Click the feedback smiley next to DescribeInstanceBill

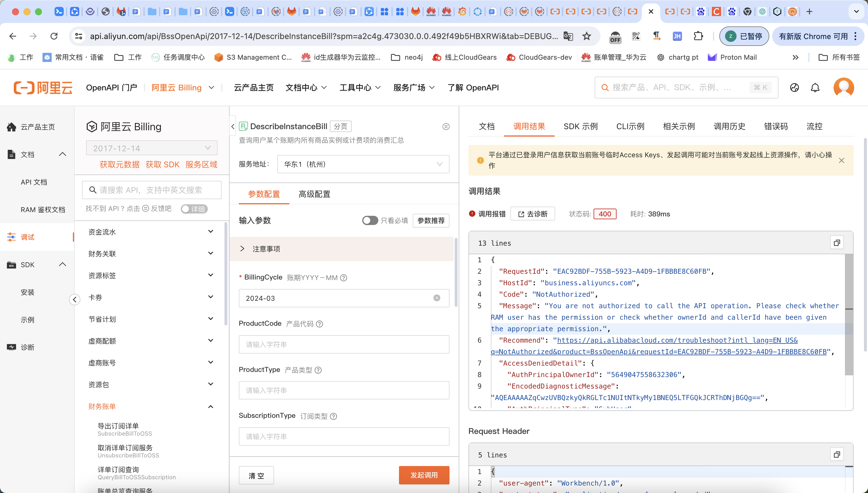[x=446, y=126]
